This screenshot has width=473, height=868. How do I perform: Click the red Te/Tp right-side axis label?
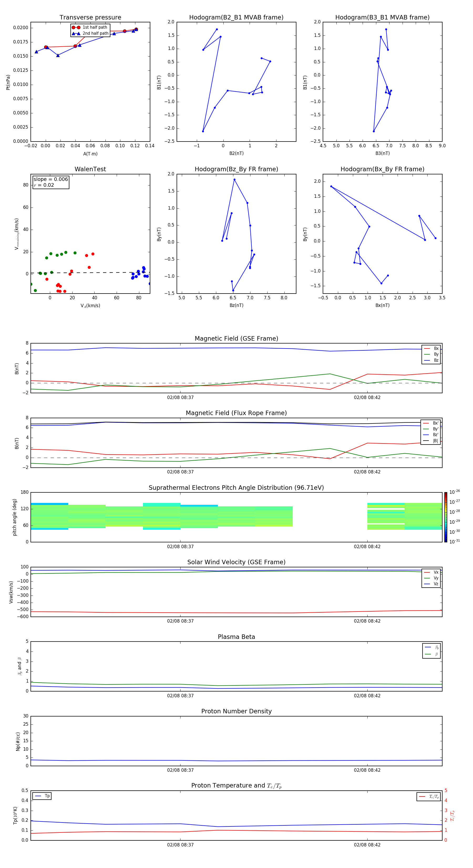point(452,815)
